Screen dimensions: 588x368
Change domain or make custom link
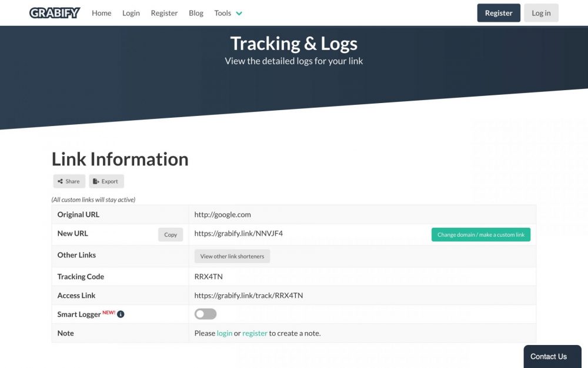[481, 234]
